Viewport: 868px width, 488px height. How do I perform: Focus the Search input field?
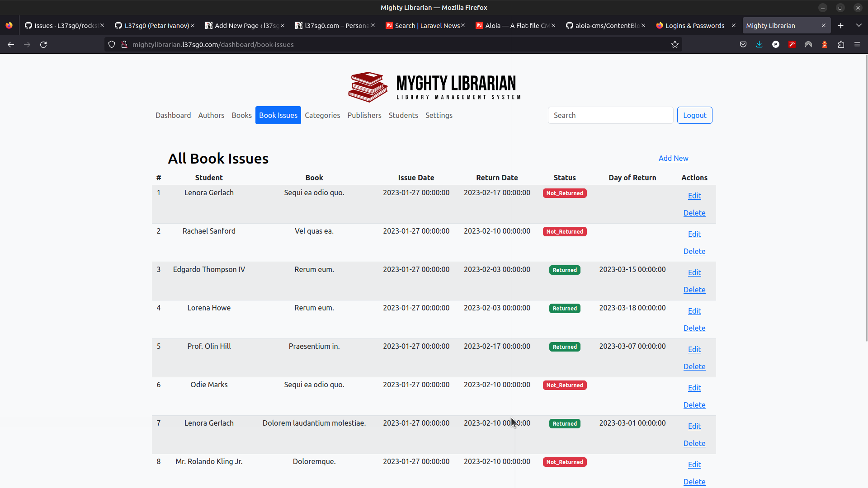(610, 115)
